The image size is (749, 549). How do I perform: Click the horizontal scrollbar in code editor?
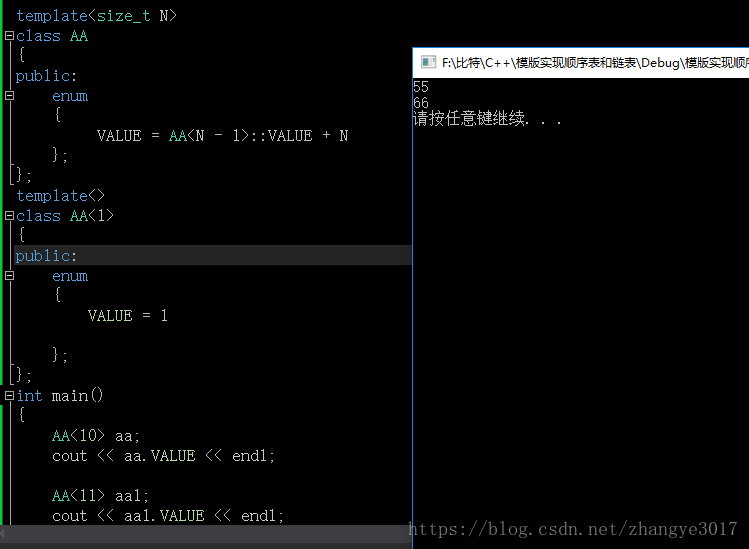coord(205,533)
